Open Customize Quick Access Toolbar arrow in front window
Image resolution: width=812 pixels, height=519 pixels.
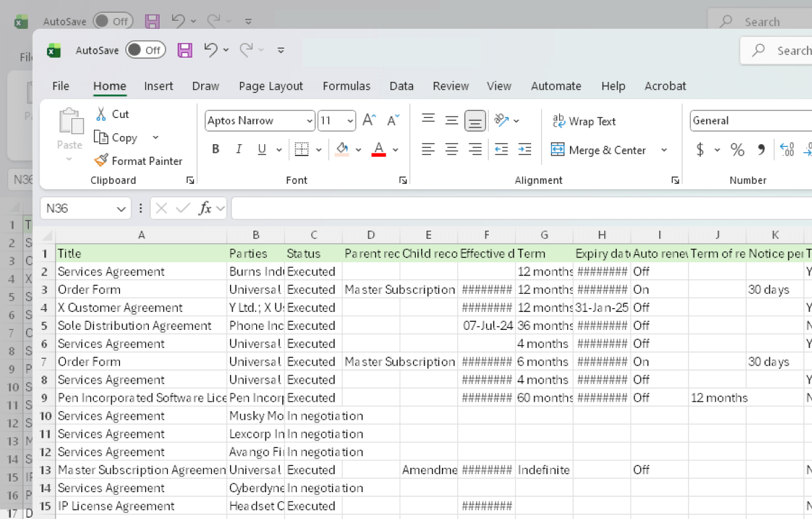tap(281, 50)
